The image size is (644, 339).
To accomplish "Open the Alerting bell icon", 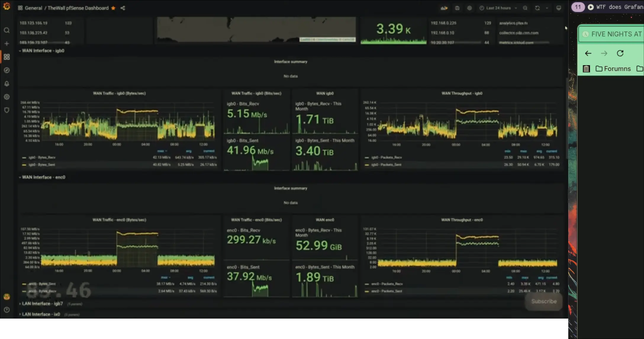I will tap(7, 84).
